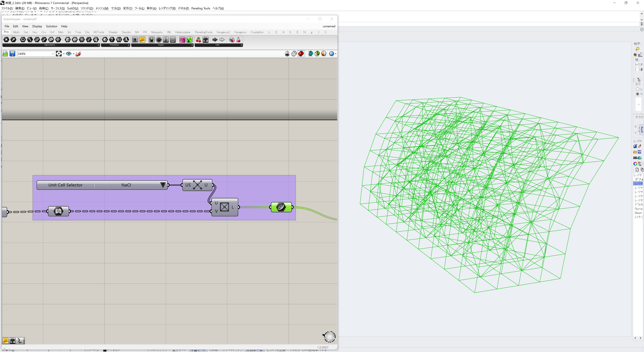Open Grasshopper Solution menu

[51, 26]
